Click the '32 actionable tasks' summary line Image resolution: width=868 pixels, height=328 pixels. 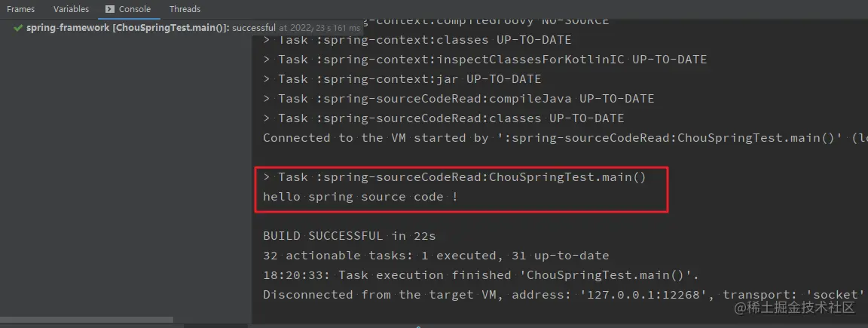point(436,256)
